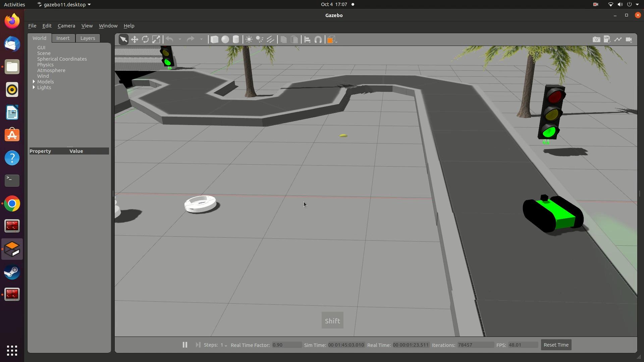Select Physics in the World tree
Image resolution: width=644 pixels, height=362 pixels.
point(45,65)
